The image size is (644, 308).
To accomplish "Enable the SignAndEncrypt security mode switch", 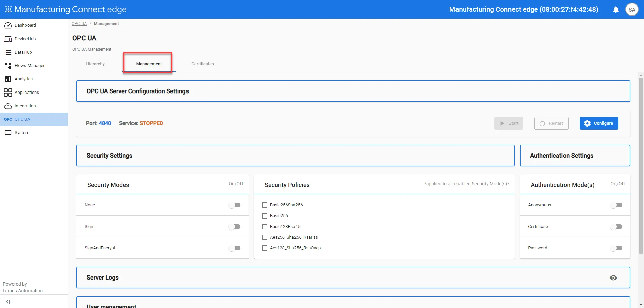I will (235, 248).
